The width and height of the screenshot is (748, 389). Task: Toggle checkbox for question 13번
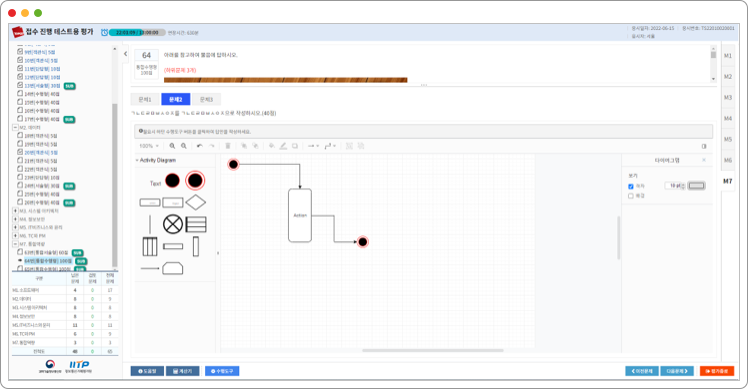pos(20,85)
